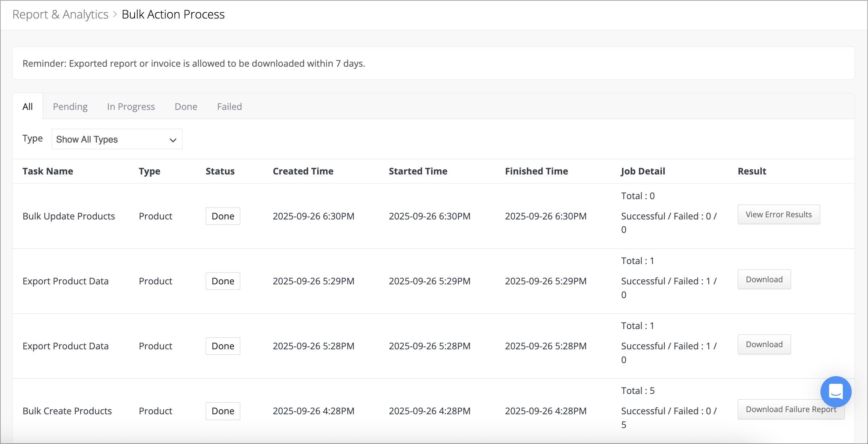Viewport: 868px width, 444px height.
Task: Select the Bulk Update Products task name
Action: pos(69,216)
